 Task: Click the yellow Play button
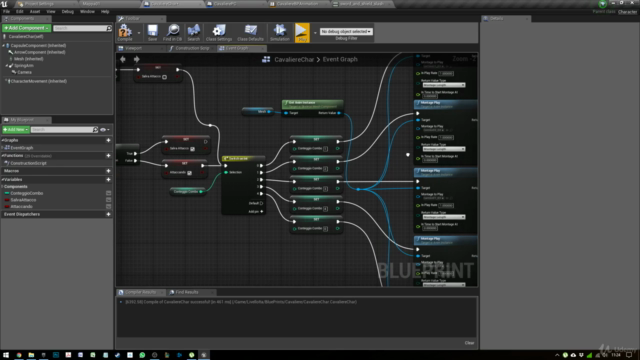click(x=302, y=33)
